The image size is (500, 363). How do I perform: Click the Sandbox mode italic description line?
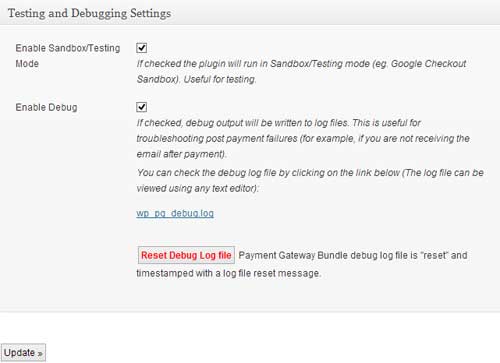(301, 64)
